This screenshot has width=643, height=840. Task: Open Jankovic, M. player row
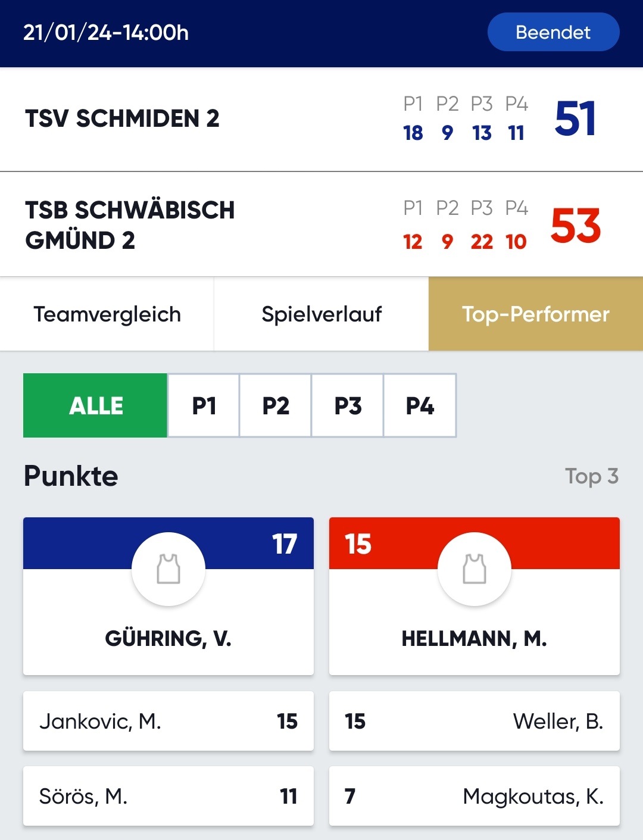[x=168, y=721]
